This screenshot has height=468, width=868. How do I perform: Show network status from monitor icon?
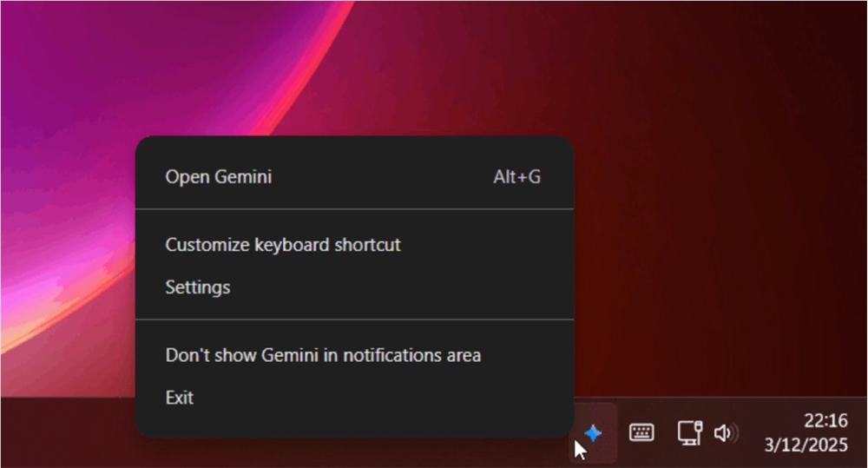(x=689, y=432)
